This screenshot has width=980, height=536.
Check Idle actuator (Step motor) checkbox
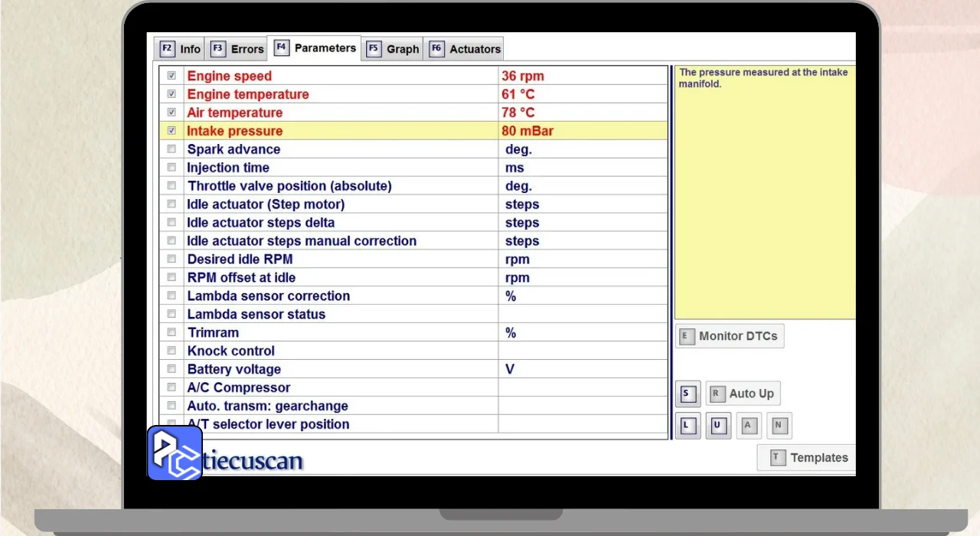(171, 204)
